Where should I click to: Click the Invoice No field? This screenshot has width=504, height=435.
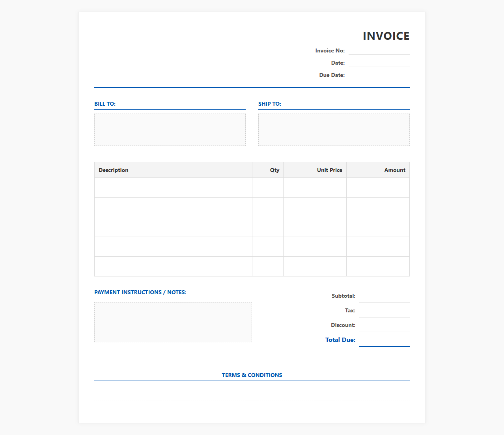[x=379, y=50]
